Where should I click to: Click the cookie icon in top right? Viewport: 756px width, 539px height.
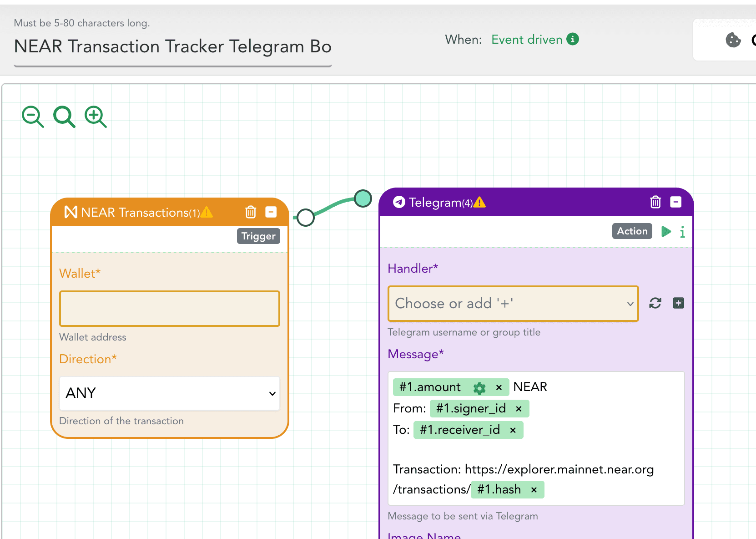pos(733,40)
